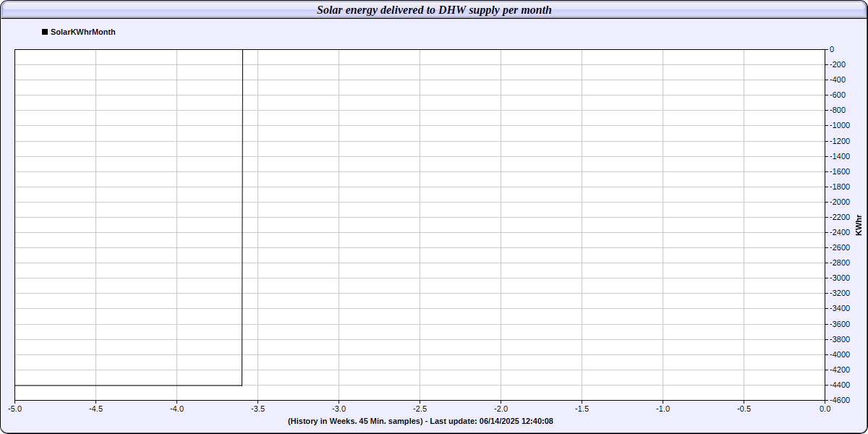
Task: Click the -1.0 x-axis tick label
Action: (663, 409)
